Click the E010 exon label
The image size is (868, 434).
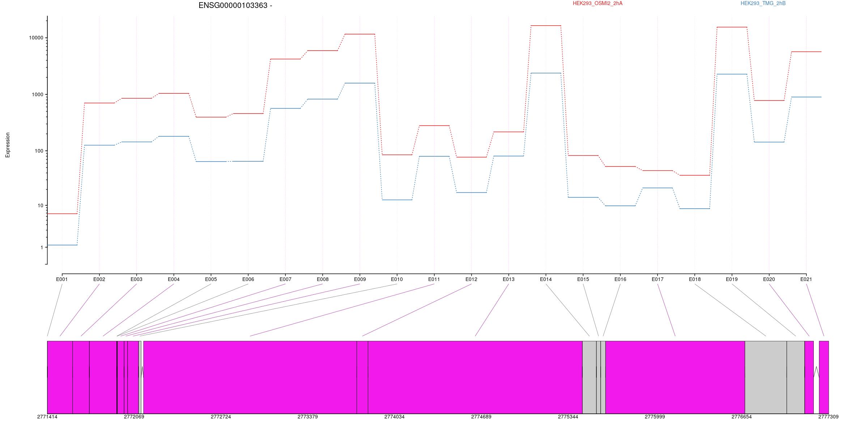tap(397, 279)
